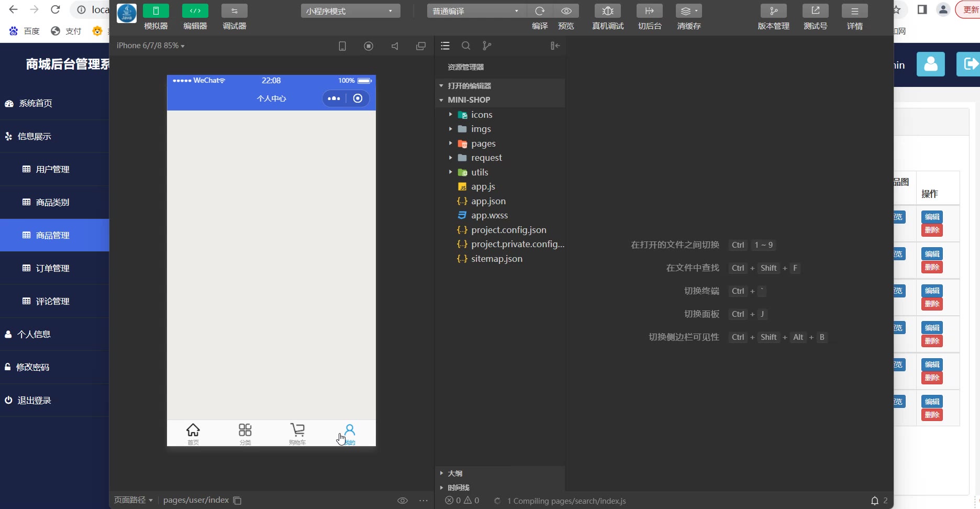Screen dimensions: 980x509
Task: Click the simulator record icon
Action: [x=369, y=46]
